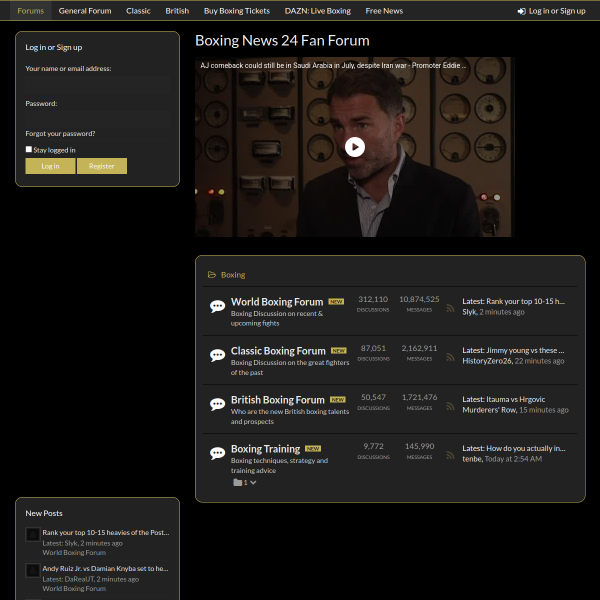The height and width of the screenshot is (600, 600).
Task: Open the Forums tab
Action: (x=31, y=11)
